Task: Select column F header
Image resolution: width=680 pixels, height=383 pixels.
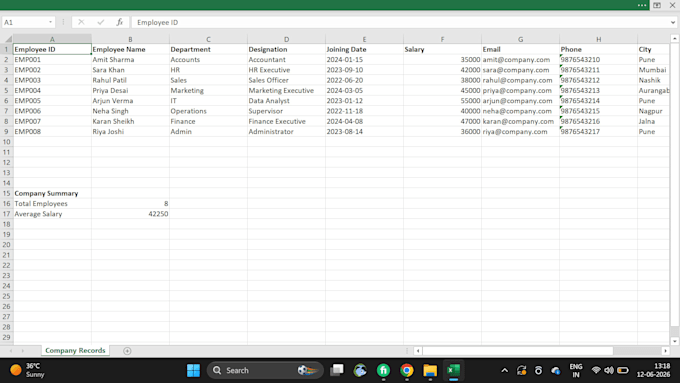Action: pos(442,39)
